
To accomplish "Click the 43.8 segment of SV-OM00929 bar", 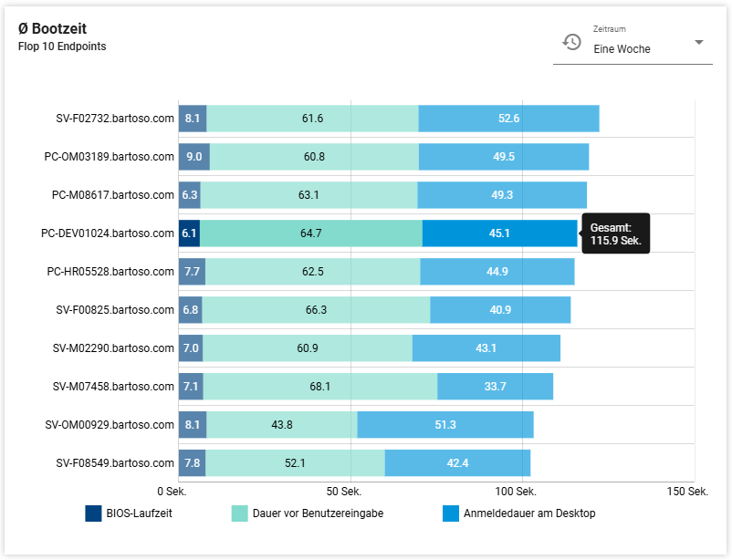I will 281,425.
